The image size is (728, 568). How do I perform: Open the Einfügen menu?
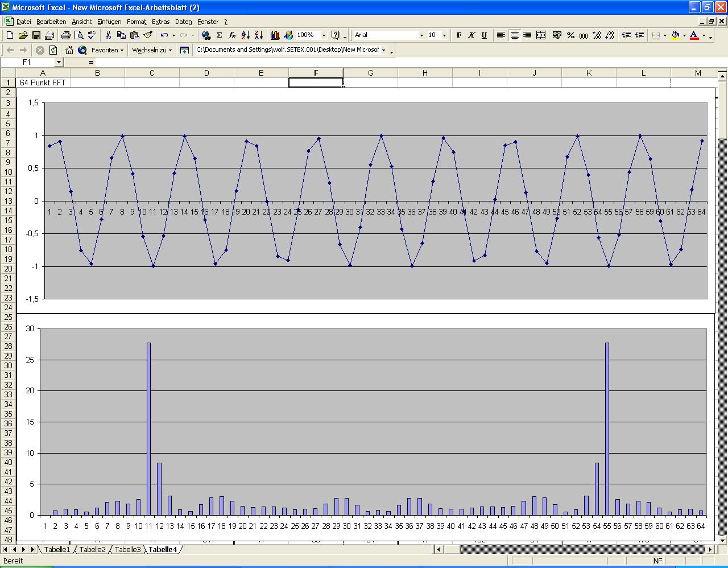(109, 22)
